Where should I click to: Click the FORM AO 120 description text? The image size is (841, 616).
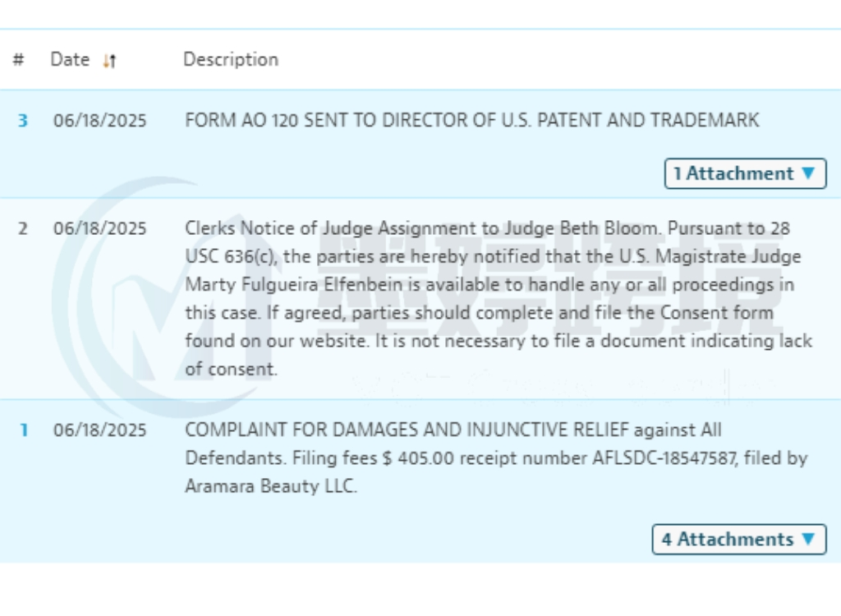(x=471, y=121)
